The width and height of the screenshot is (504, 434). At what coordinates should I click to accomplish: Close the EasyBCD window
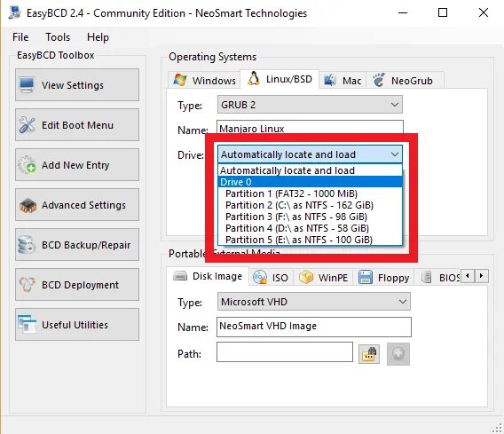tap(484, 12)
